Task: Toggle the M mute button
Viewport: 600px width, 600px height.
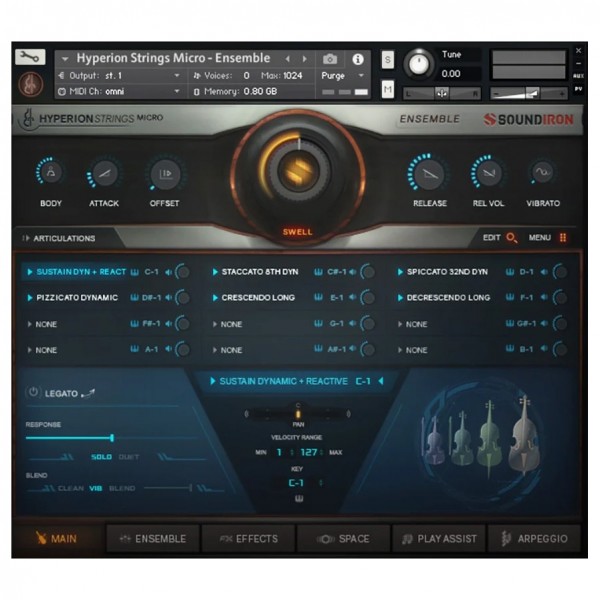Action: [388, 90]
